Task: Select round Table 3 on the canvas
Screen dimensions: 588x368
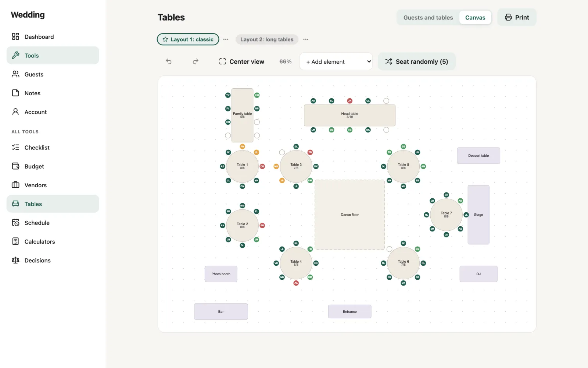Action: click(x=296, y=166)
